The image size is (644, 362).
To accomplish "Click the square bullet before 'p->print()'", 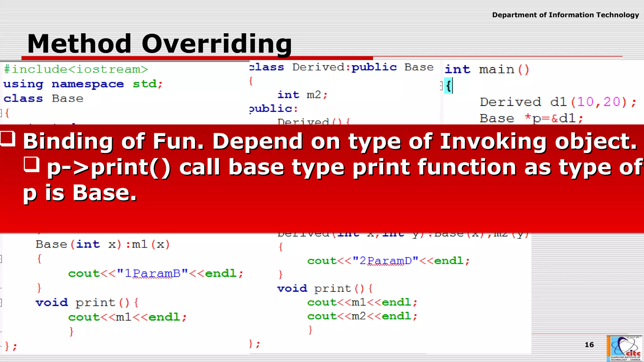I will click(31, 164).
